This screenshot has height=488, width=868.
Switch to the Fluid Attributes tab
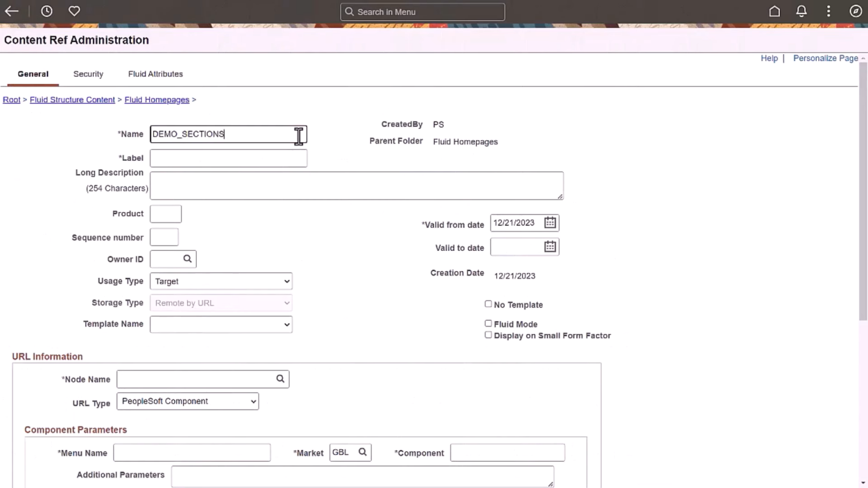click(x=155, y=73)
